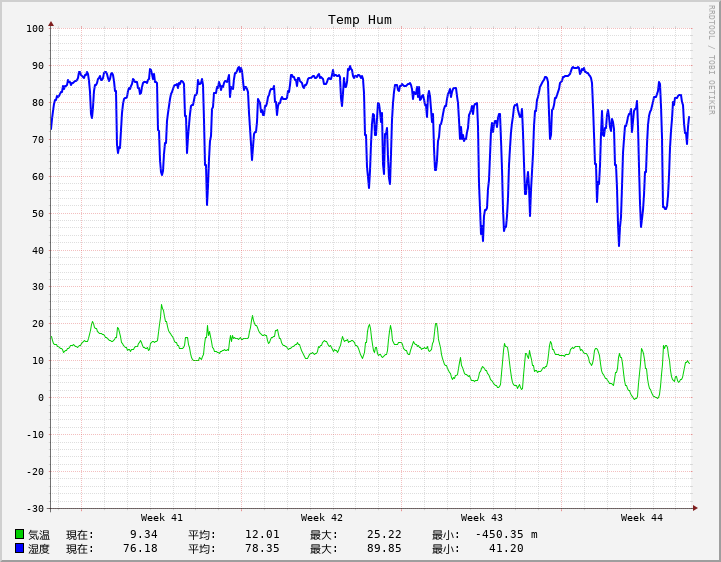
Task: Select the Week 42 axis label
Action: (x=322, y=518)
